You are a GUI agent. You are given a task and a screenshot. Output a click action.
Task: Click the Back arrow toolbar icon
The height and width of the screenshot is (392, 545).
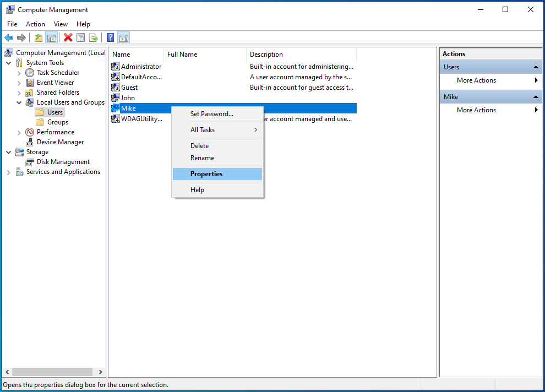click(x=9, y=37)
